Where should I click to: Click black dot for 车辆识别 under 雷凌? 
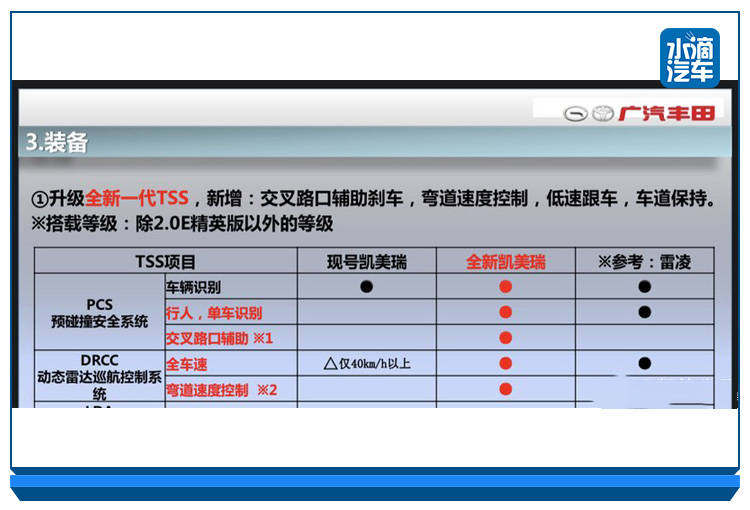(x=644, y=287)
